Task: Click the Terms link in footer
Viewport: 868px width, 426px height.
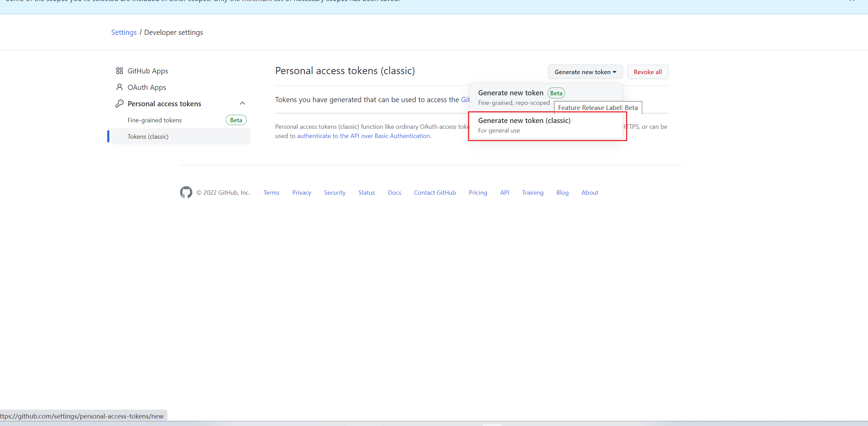Action: (271, 192)
